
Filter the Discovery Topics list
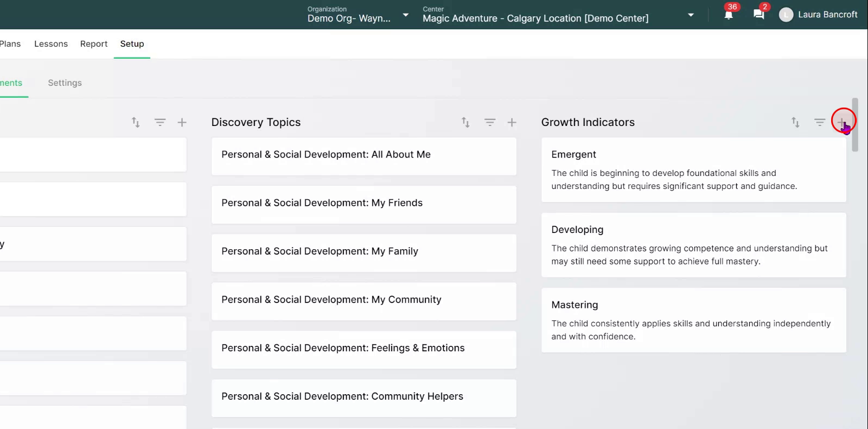click(x=490, y=122)
